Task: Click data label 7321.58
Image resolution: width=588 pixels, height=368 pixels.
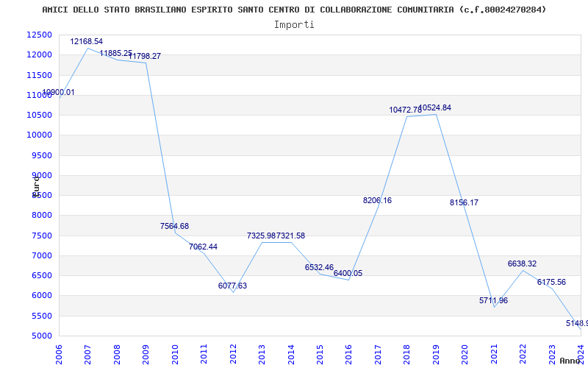Action: (290, 236)
